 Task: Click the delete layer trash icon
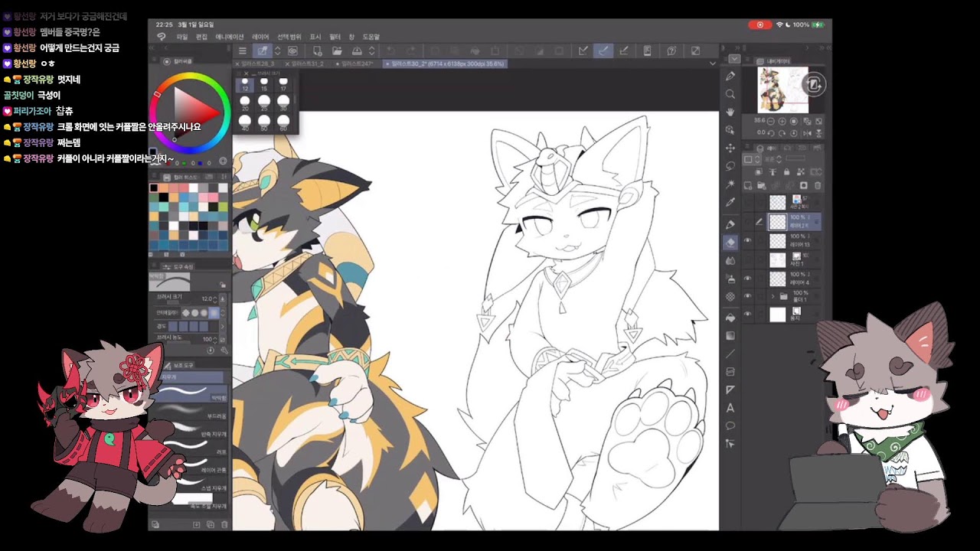coord(818,186)
